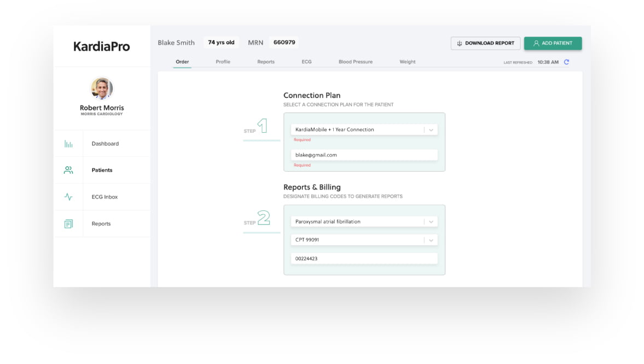
Task: Click the 00224423 input field
Action: point(364,259)
